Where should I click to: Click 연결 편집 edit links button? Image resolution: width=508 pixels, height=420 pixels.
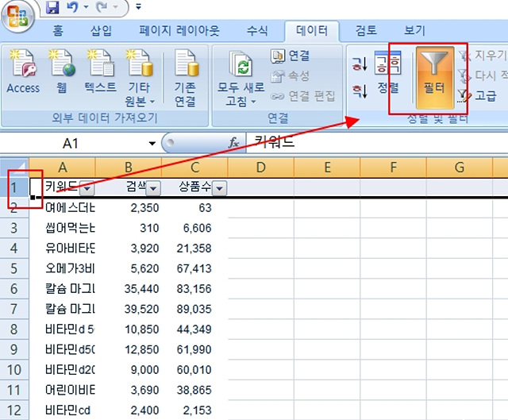coord(302,96)
